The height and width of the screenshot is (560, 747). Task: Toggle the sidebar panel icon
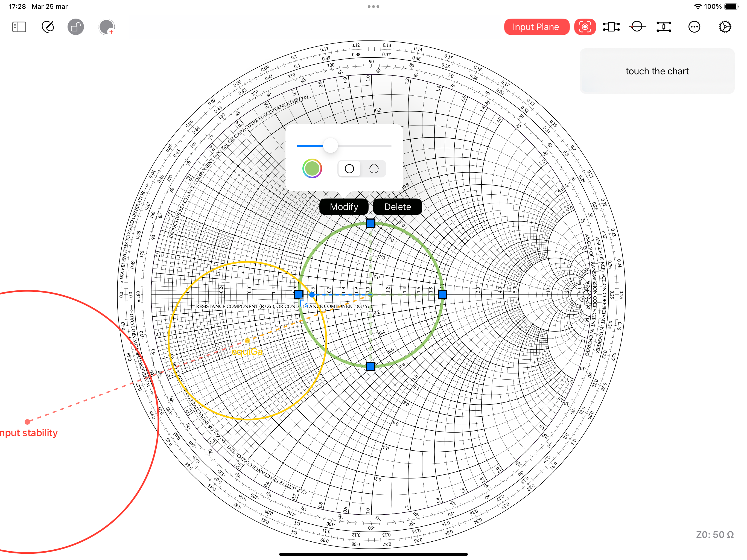(x=19, y=27)
